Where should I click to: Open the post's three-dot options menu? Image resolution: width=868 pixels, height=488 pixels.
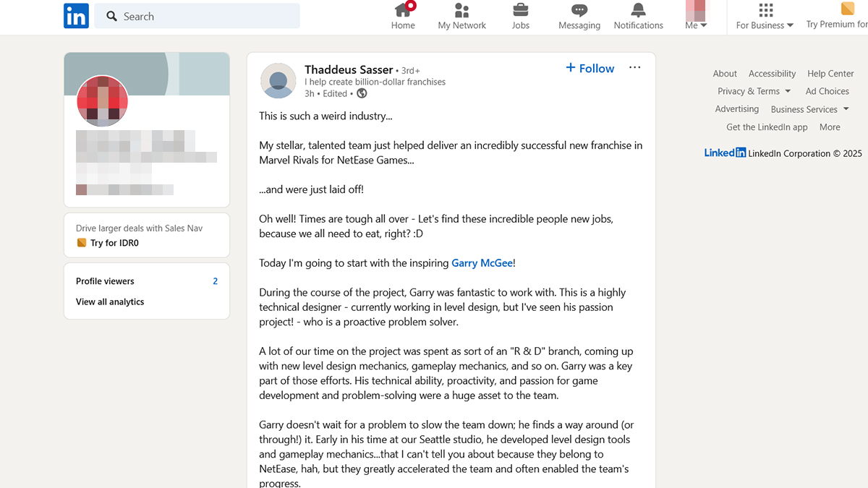634,68
